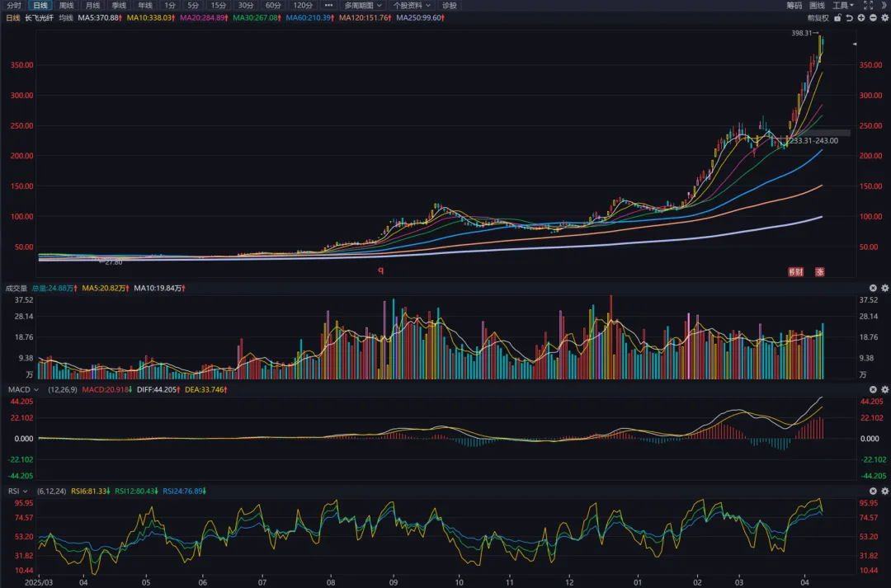
Task: Click the RSI24:76.89 value
Action: coord(184,491)
